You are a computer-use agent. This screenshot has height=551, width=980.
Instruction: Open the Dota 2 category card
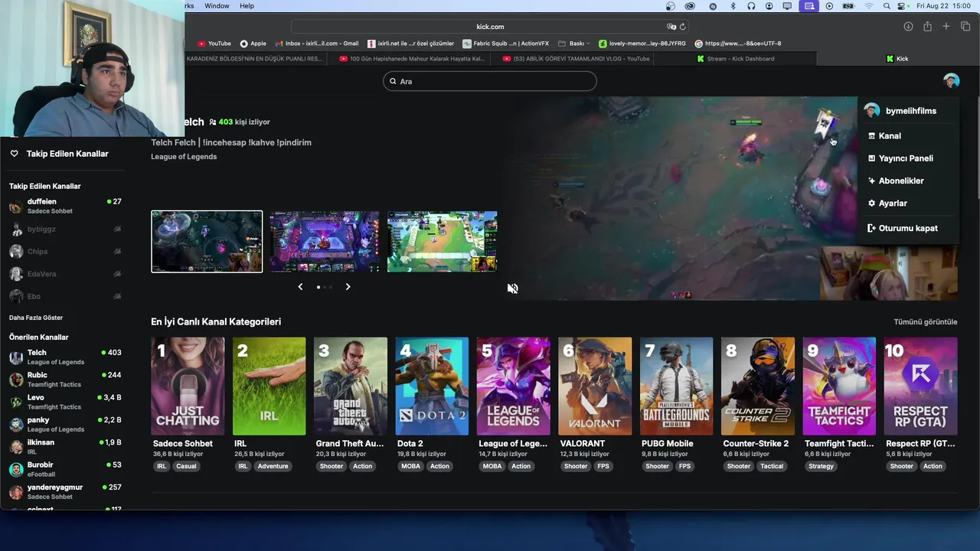432,386
